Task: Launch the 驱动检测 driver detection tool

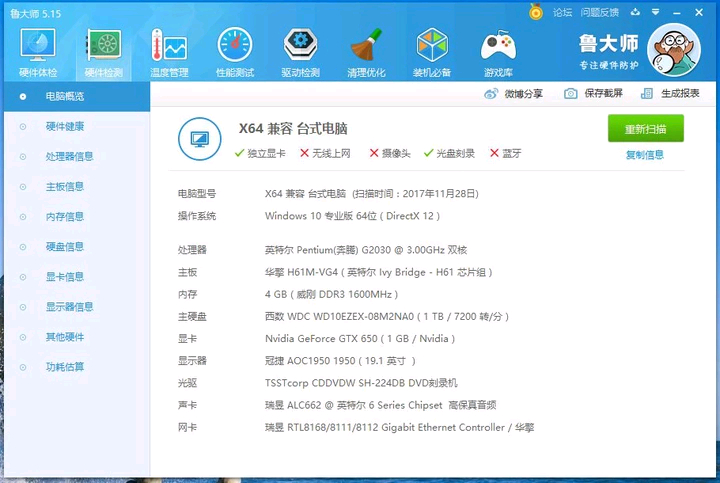Action: (x=300, y=52)
